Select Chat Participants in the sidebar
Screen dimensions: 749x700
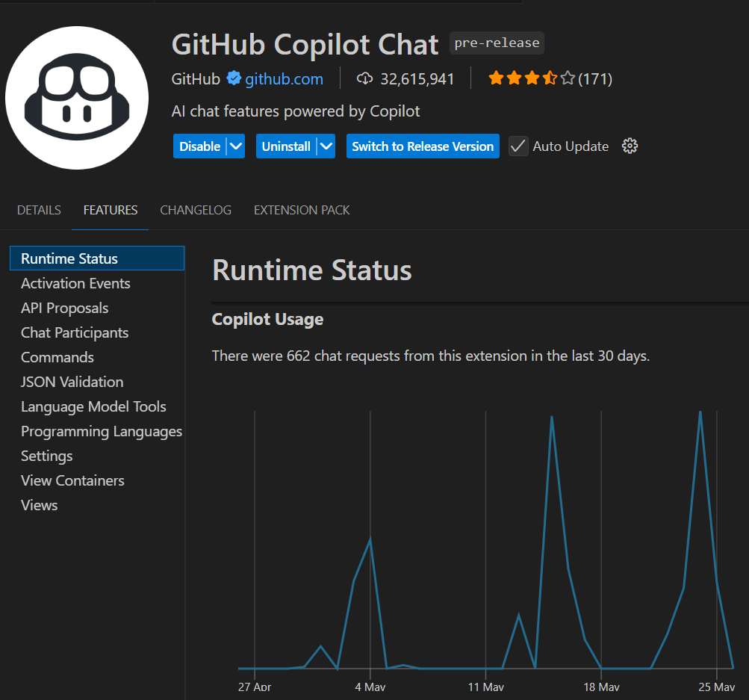pos(75,332)
